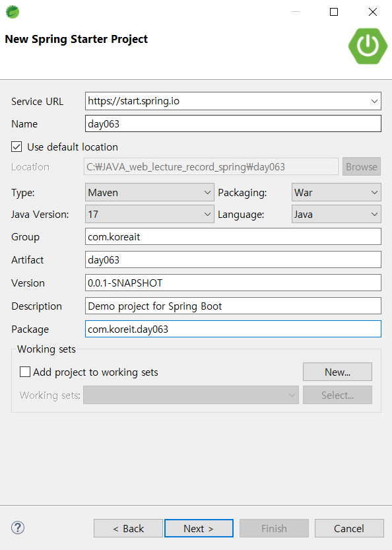
Task: Click the Browse location button
Action: [362, 166]
